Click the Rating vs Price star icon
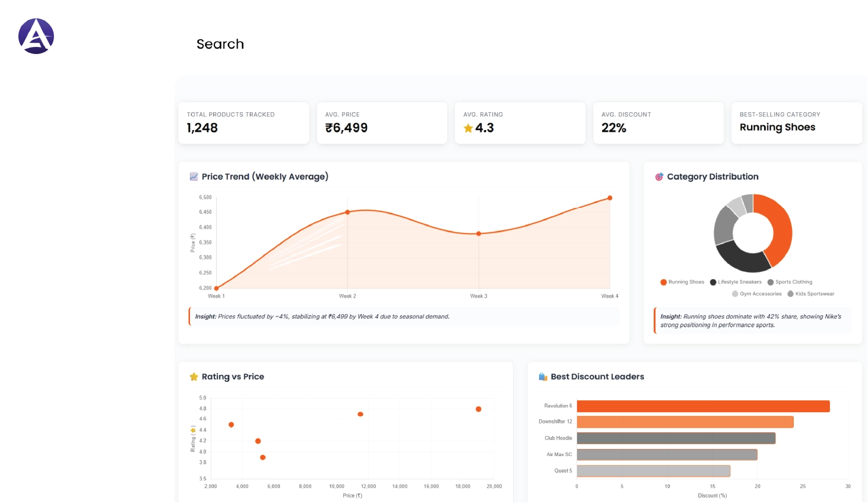This screenshot has width=868, height=503. pos(194,376)
